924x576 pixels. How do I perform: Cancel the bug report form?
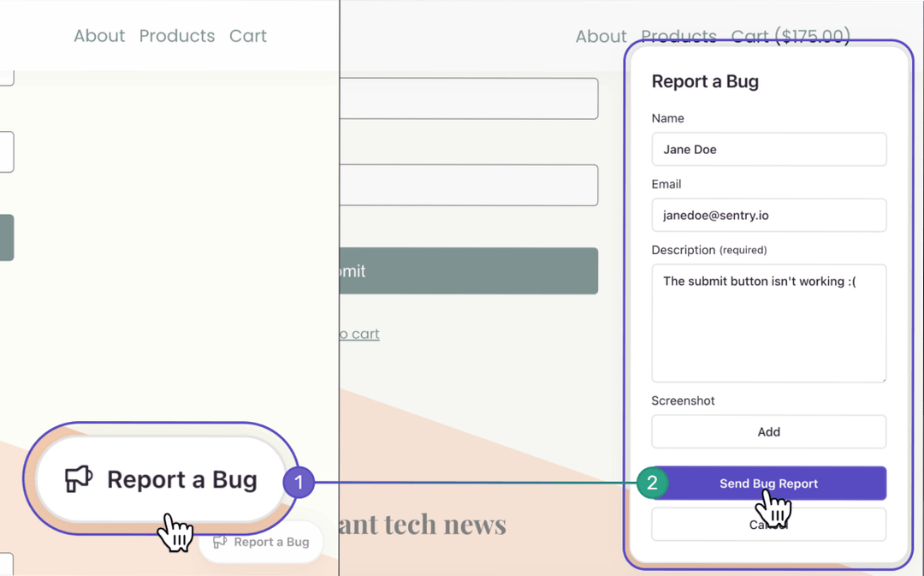tap(768, 524)
